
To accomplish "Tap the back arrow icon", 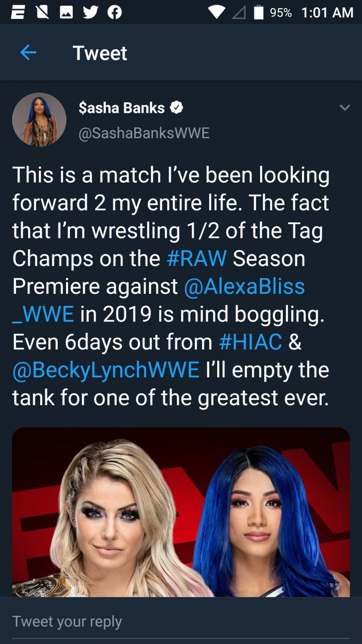I will 28,53.
